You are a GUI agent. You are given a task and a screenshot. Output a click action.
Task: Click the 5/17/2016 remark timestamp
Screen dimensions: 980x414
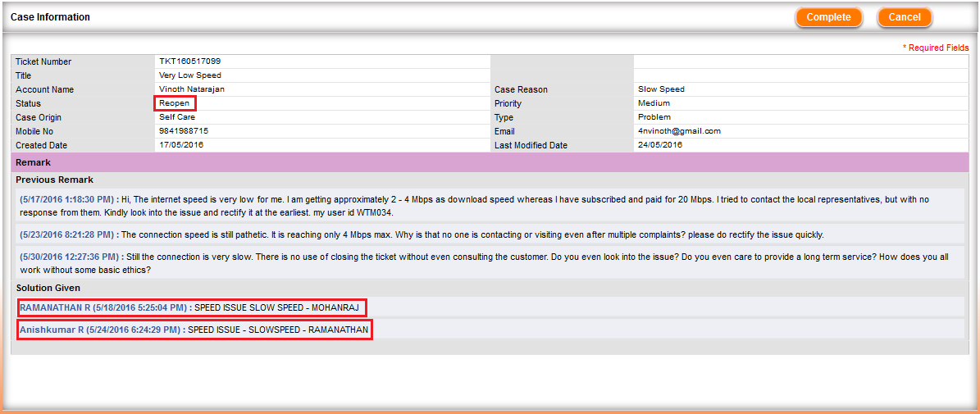pos(69,199)
